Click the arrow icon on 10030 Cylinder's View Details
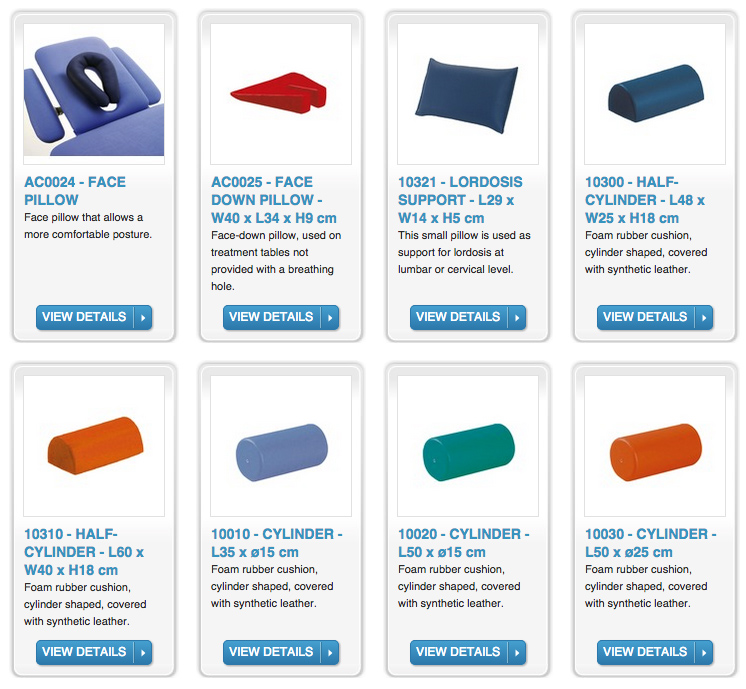The image size is (746, 689). click(704, 652)
